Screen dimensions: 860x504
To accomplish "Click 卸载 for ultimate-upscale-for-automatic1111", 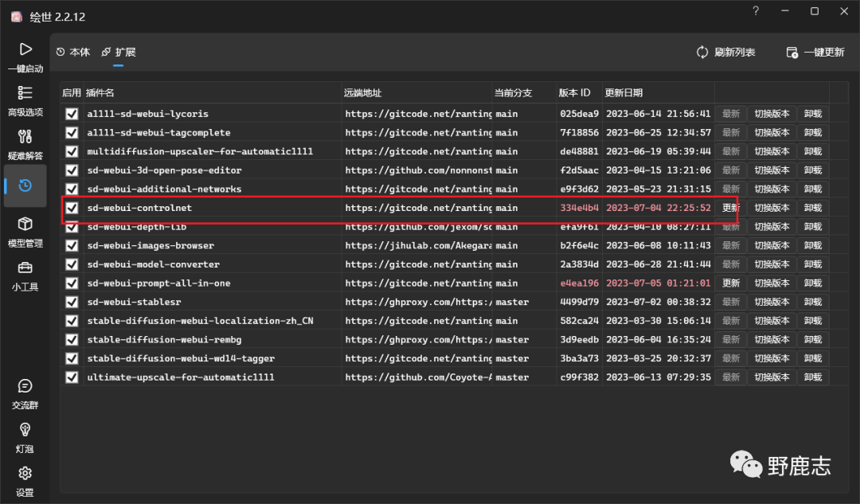I will [813, 377].
